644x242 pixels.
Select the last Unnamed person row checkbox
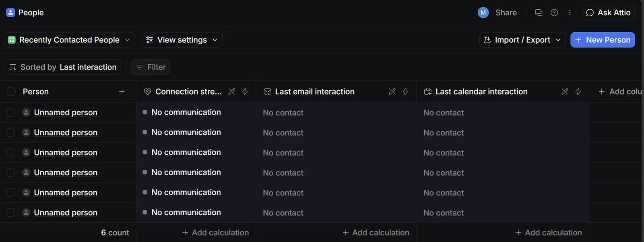(x=11, y=212)
